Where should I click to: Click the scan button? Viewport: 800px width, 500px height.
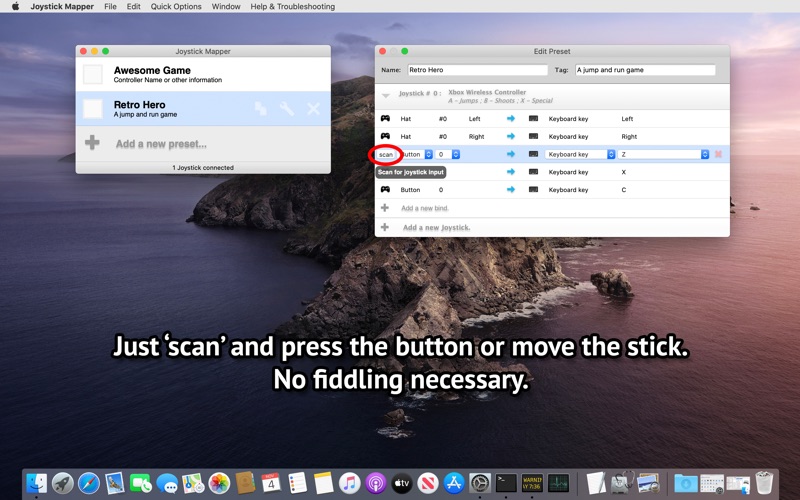(386, 155)
